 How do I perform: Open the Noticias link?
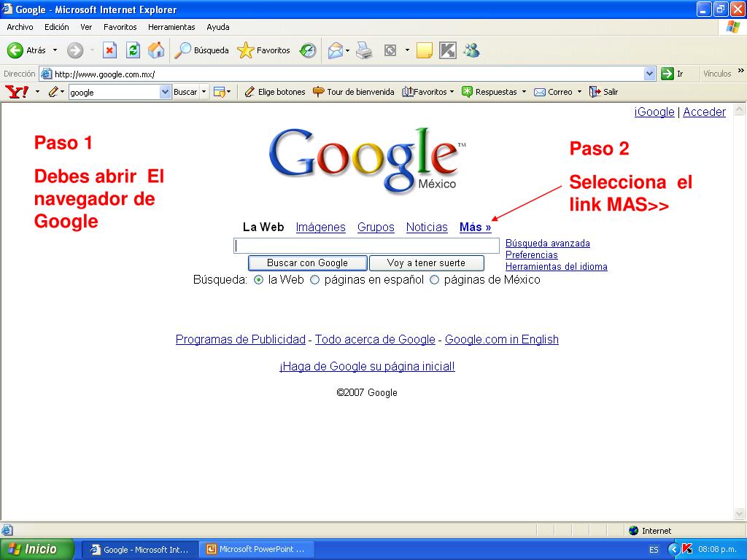tap(427, 227)
